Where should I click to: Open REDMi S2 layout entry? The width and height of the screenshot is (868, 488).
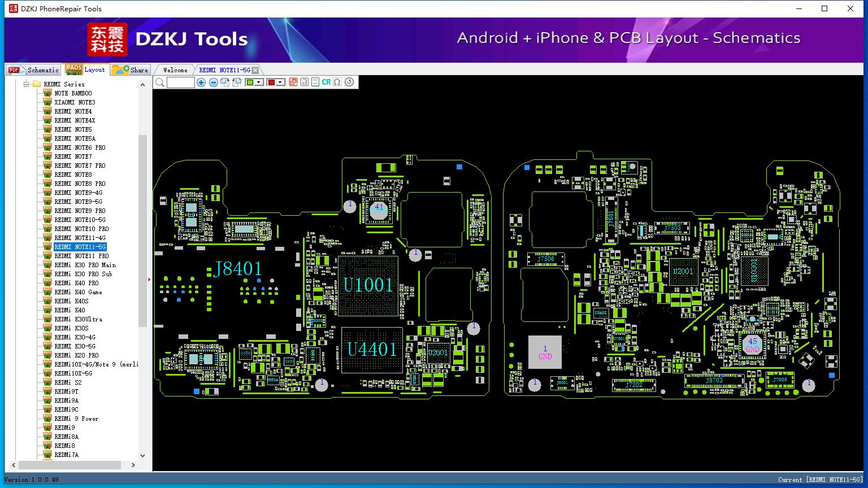pyautogui.click(x=68, y=382)
